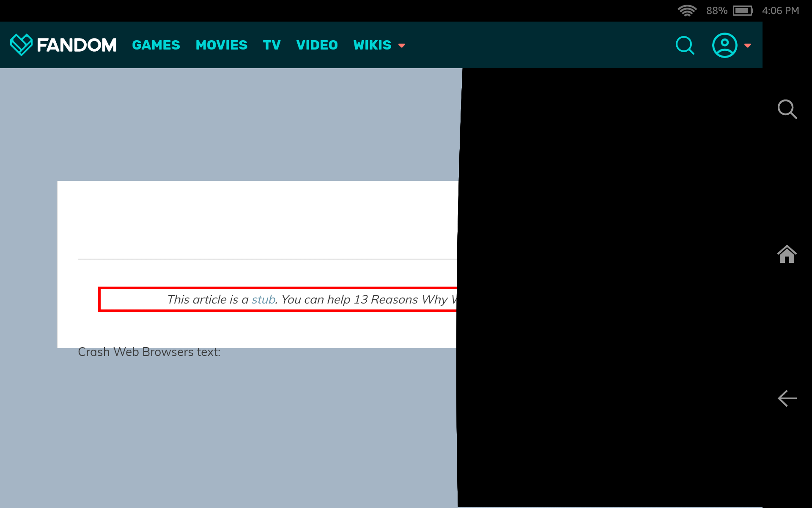The width and height of the screenshot is (812, 508).
Task: Tap the battery status icon
Action: pyautogui.click(x=743, y=10)
